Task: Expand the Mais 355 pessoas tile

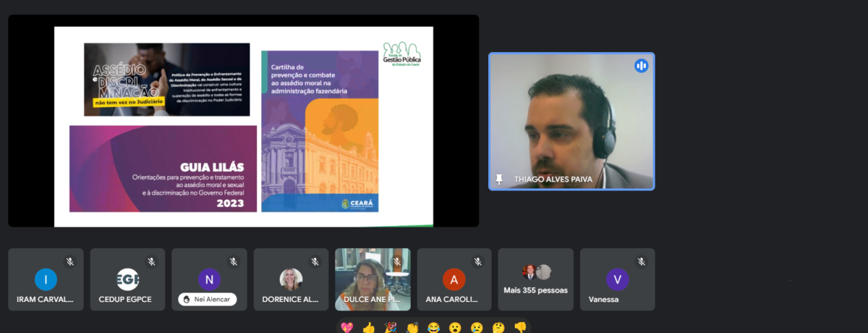Action: 536,279
